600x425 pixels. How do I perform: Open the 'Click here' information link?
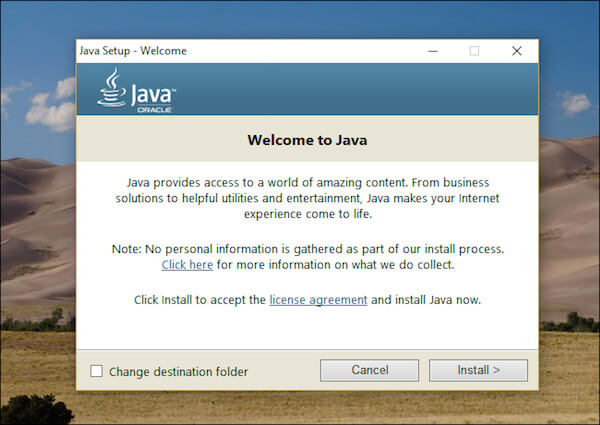187,265
